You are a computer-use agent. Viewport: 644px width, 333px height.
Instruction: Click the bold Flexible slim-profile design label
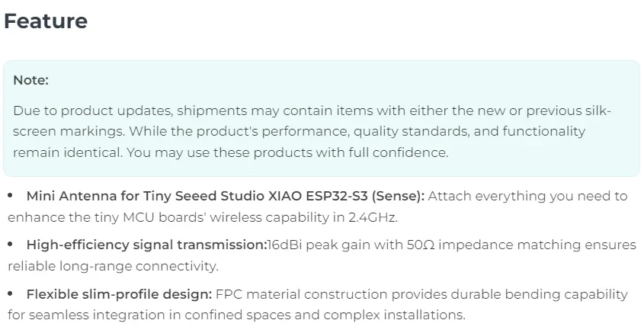click(x=119, y=294)
